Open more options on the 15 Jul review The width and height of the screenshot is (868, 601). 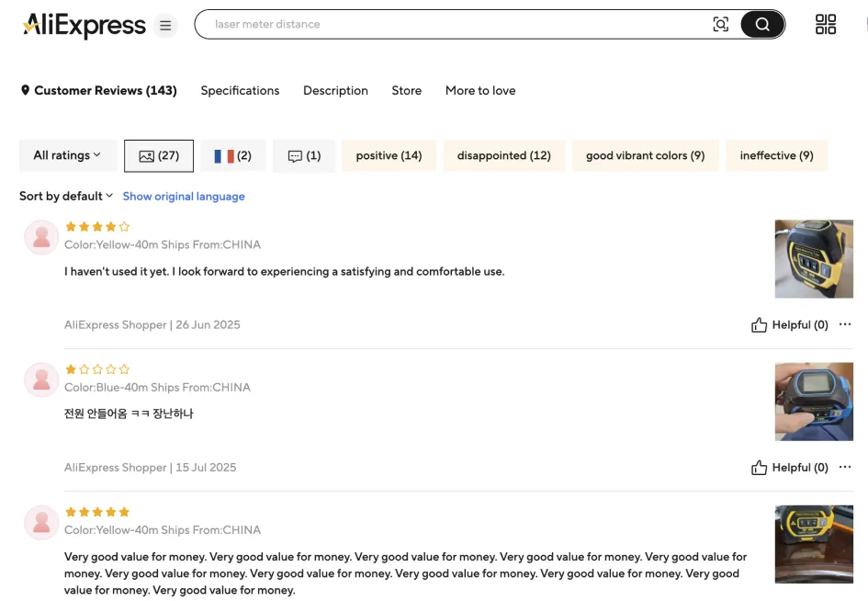coord(845,467)
